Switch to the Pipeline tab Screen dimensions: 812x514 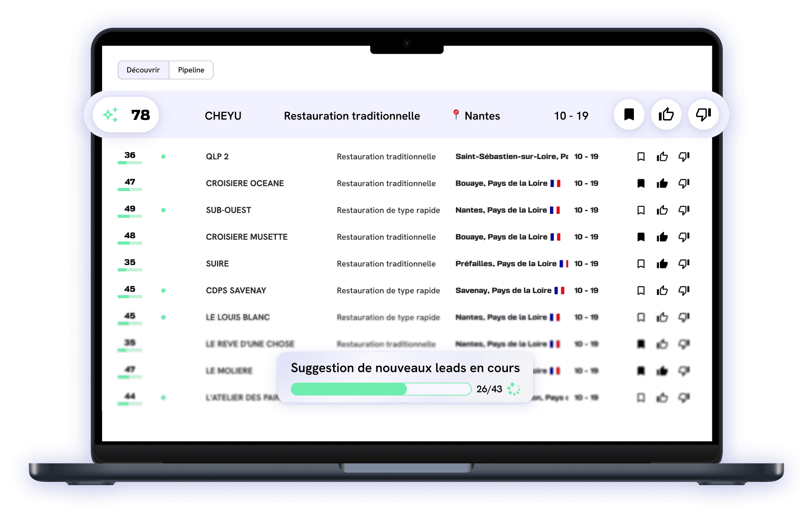pyautogui.click(x=191, y=70)
